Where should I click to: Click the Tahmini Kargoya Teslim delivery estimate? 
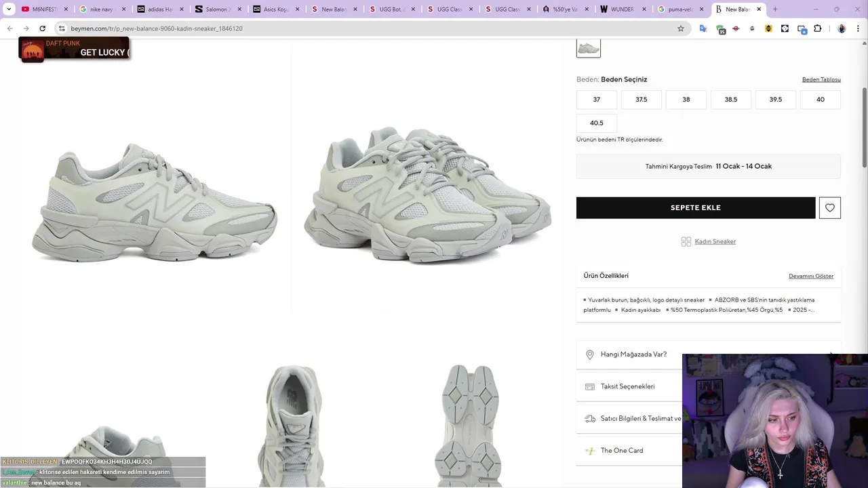click(709, 166)
